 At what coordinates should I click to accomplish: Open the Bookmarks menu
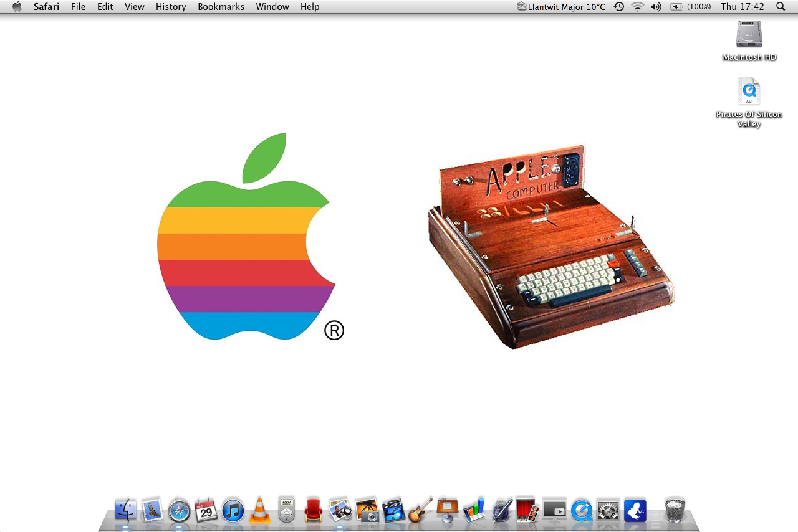click(x=221, y=7)
